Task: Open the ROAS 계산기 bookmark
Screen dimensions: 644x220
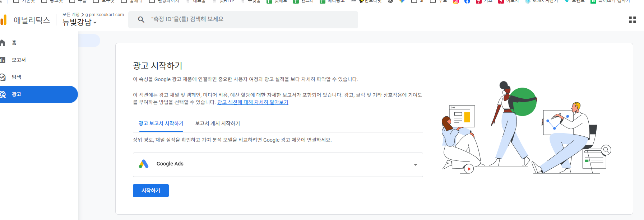Action: 541,1
